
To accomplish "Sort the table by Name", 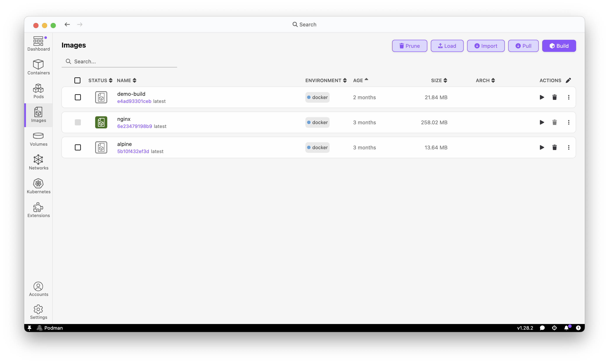I will coord(127,80).
